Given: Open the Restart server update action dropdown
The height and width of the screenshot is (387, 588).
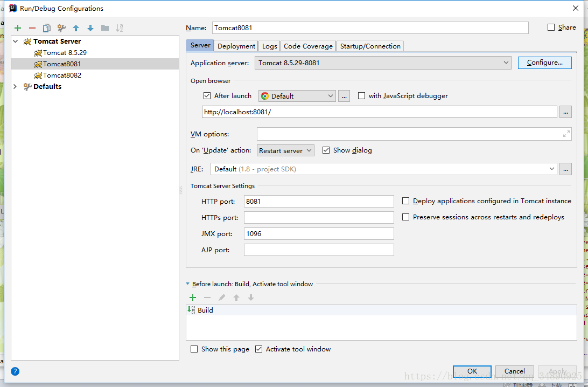Looking at the screenshot, I should pos(285,150).
